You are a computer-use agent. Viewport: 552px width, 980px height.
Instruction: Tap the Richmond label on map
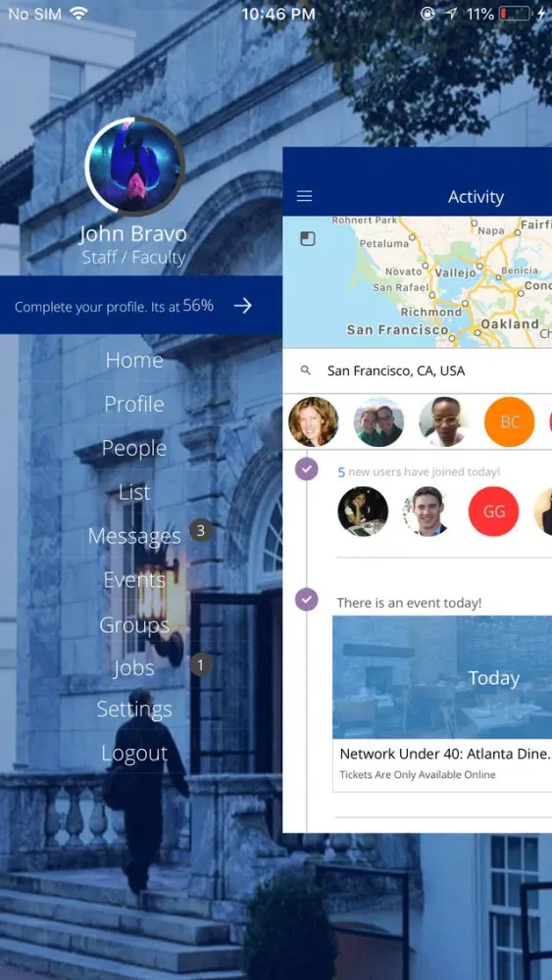pos(431,312)
